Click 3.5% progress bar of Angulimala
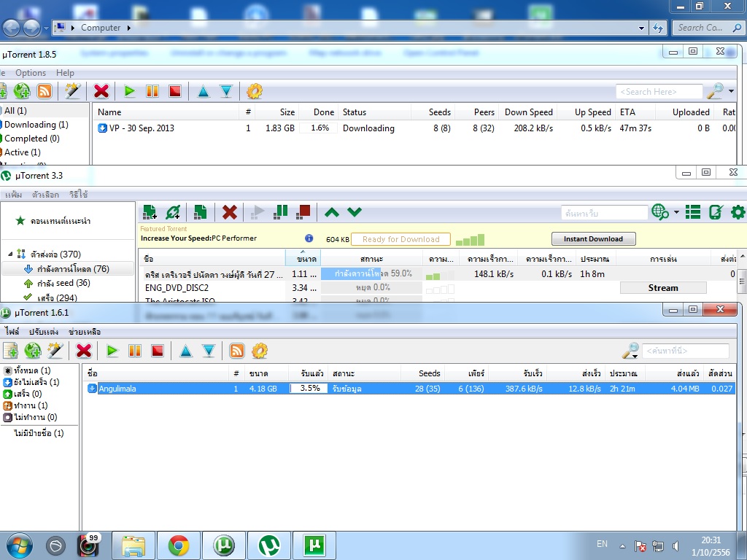The width and height of the screenshot is (747, 560). pos(309,389)
